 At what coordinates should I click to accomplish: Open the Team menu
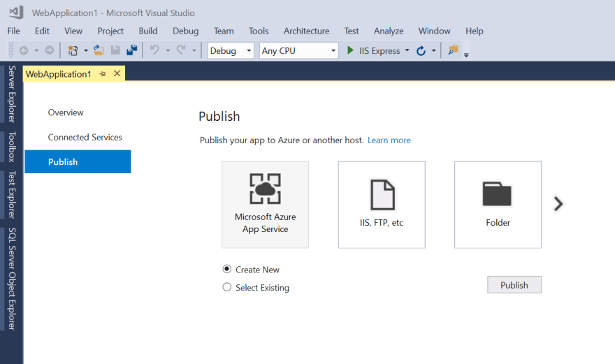click(x=224, y=31)
